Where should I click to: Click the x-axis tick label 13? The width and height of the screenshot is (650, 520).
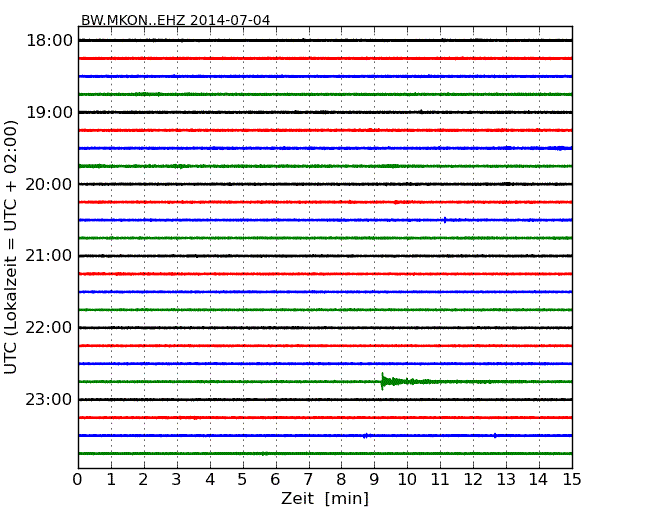[506, 479]
